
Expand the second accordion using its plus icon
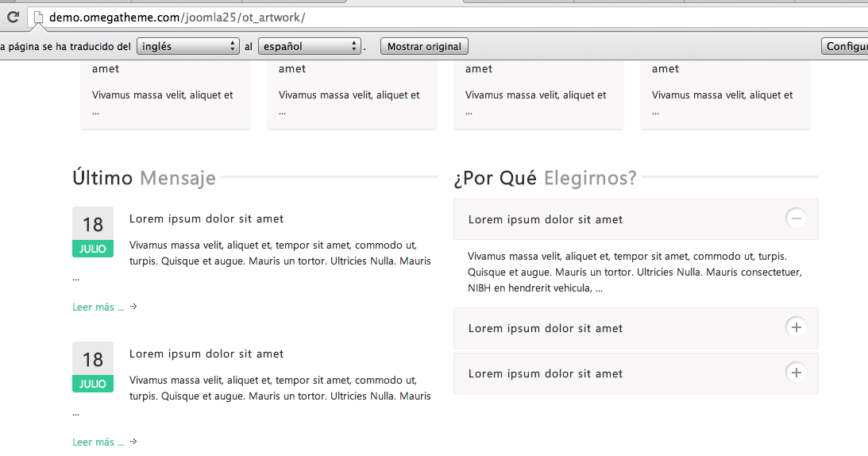pos(796,327)
